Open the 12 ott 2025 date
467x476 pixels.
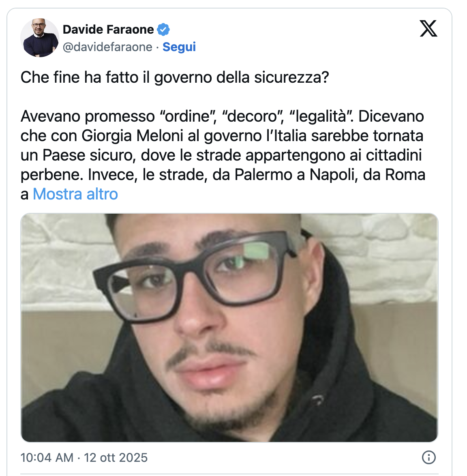[116, 457]
